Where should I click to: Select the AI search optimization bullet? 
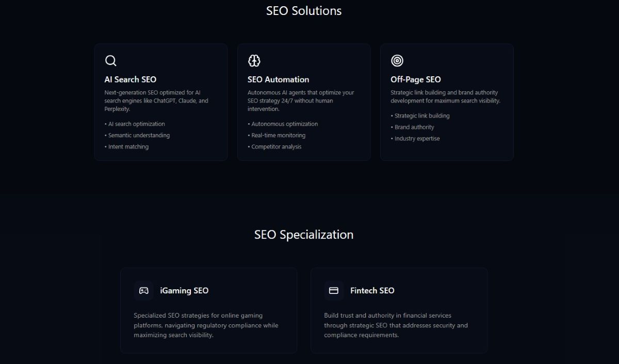tap(136, 124)
